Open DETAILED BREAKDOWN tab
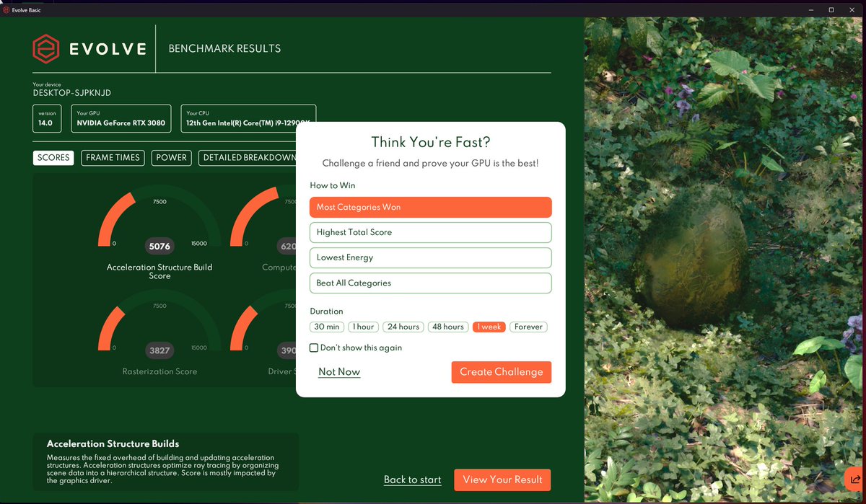866x504 pixels. (x=248, y=157)
